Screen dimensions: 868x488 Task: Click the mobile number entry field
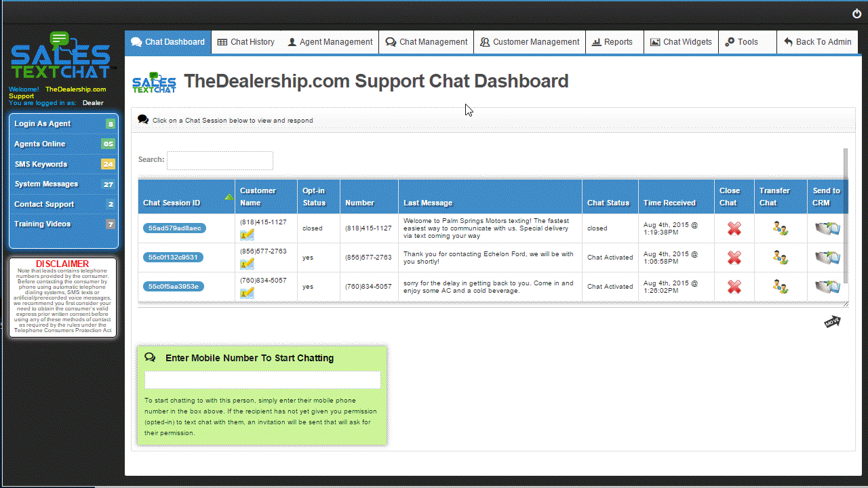pyautogui.click(x=262, y=380)
